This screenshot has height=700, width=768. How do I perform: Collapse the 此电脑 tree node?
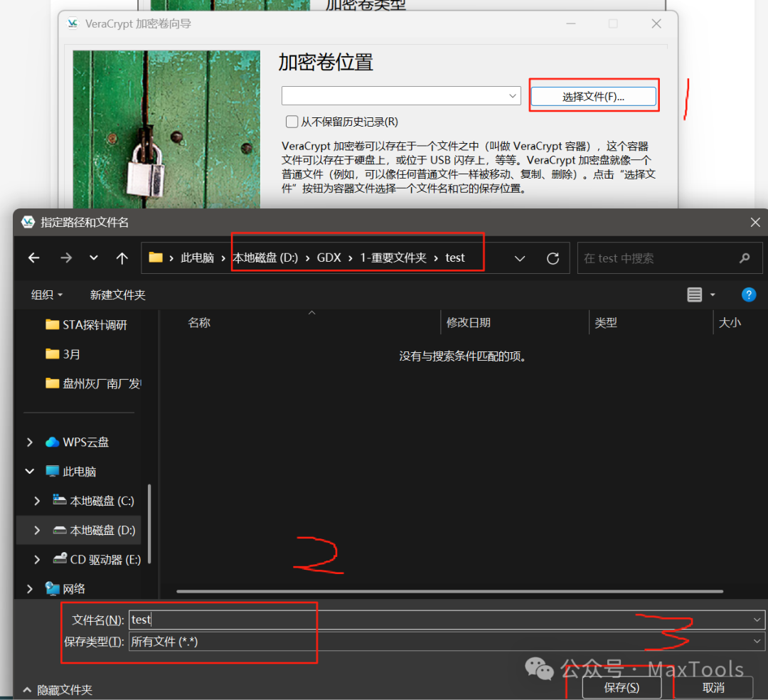pyautogui.click(x=29, y=471)
